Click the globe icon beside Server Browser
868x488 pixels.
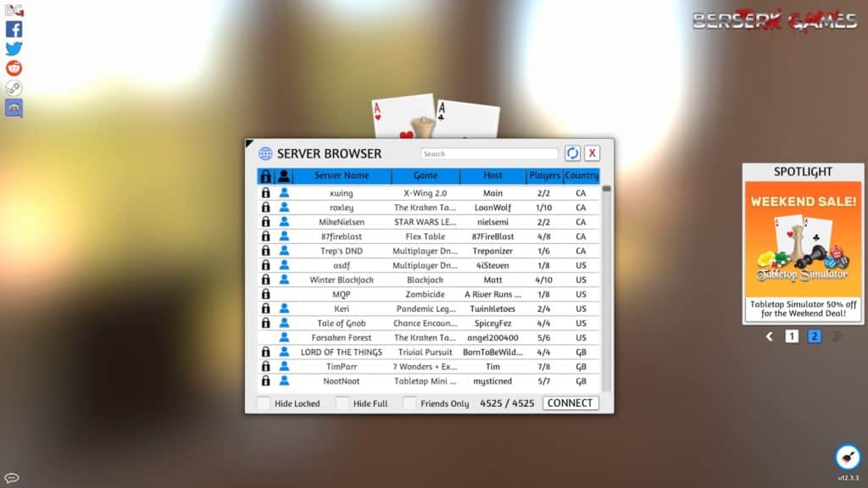[265, 153]
